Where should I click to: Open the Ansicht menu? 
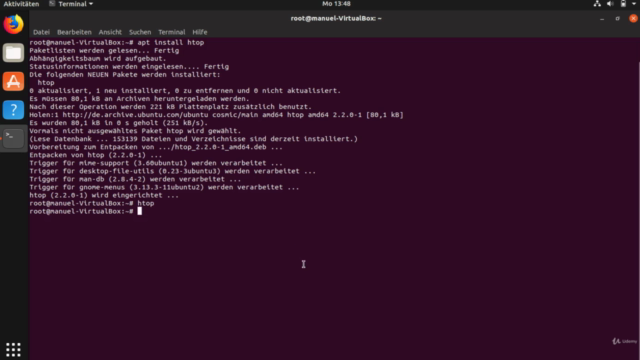[110, 32]
